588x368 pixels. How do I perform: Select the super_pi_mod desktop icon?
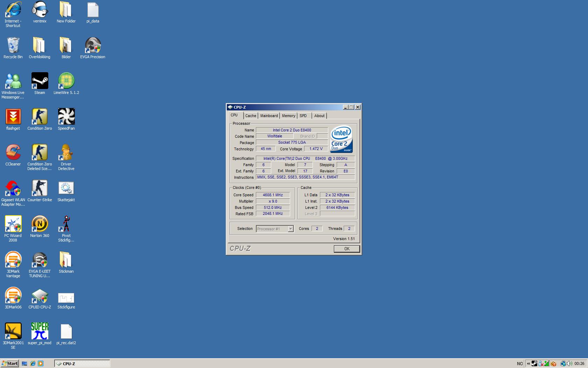coord(40,334)
